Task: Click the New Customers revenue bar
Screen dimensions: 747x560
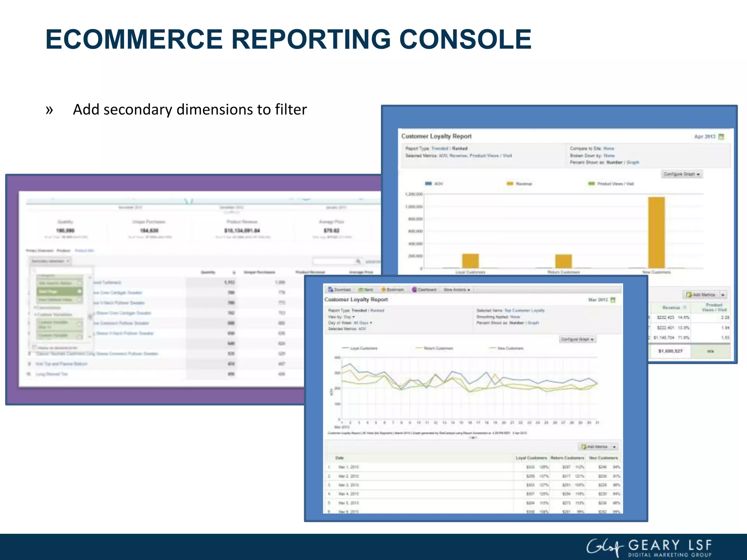Action: [x=656, y=233]
